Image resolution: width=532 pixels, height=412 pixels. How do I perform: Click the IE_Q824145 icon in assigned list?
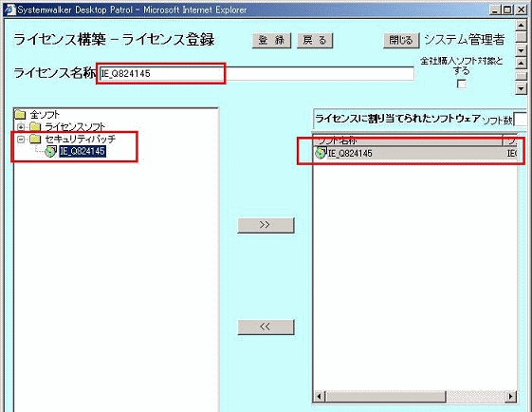click(321, 153)
